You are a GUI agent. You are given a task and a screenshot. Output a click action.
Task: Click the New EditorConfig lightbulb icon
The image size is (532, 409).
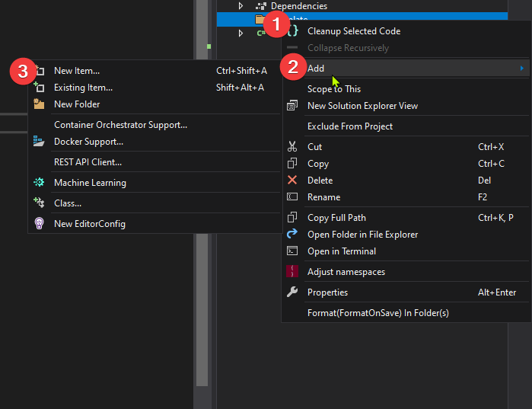pos(40,224)
